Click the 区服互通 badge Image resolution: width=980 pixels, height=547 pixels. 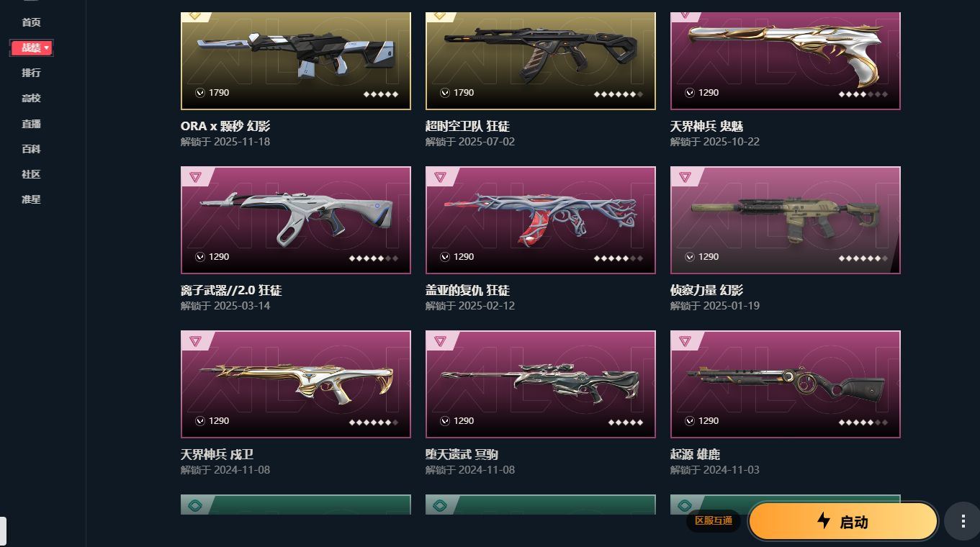pyautogui.click(x=713, y=520)
